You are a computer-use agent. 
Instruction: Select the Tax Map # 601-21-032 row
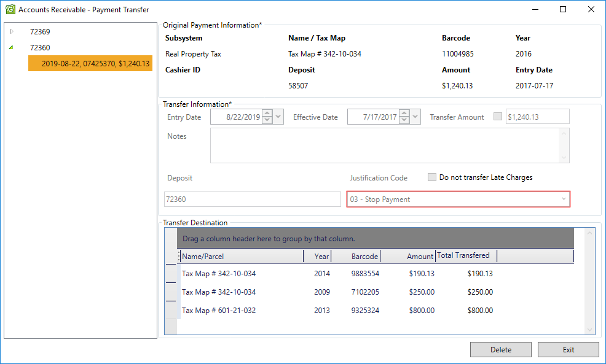pyautogui.click(x=219, y=311)
